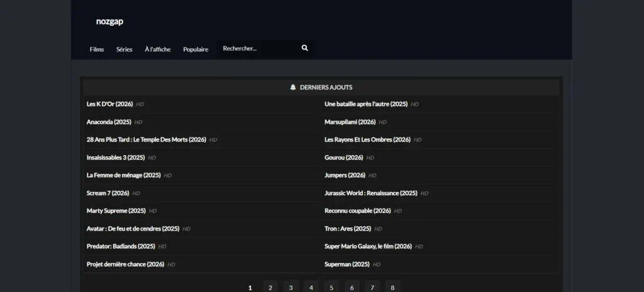This screenshot has height=292, width=644.
Task: Open Tron : Ares (2025) link
Action: tap(347, 229)
